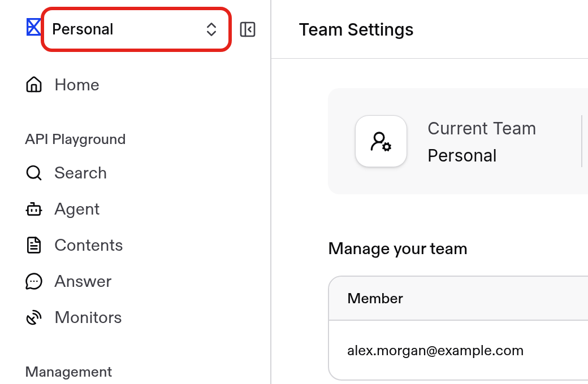The image size is (588, 384).
Task: Click the Agent robot icon
Action: tap(34, 209)
